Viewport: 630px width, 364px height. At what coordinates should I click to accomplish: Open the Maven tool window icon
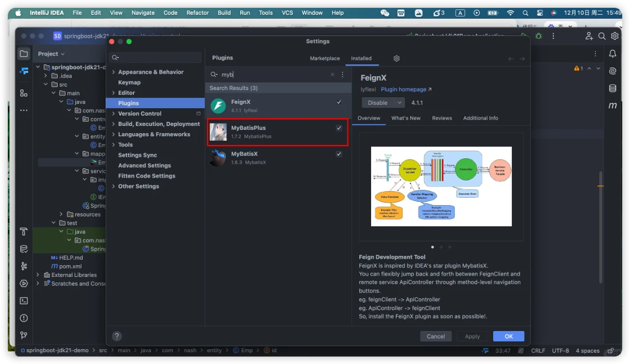click(613, 105)
